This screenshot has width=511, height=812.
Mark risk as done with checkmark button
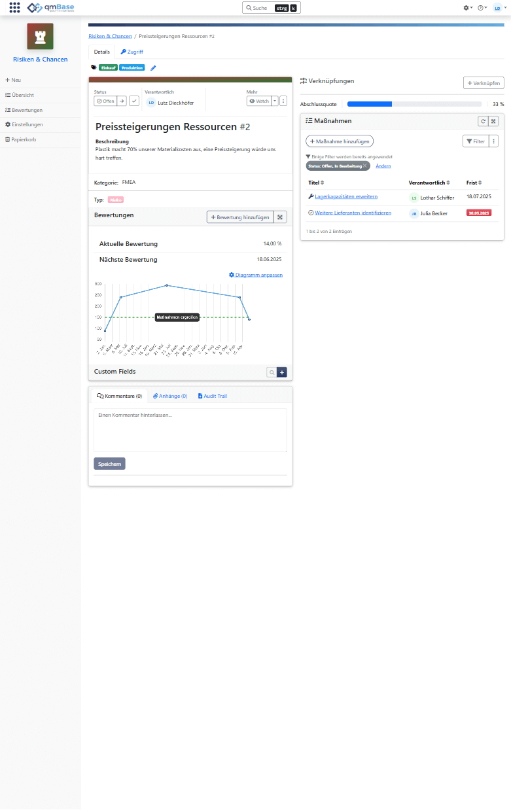tap(133, 101)
